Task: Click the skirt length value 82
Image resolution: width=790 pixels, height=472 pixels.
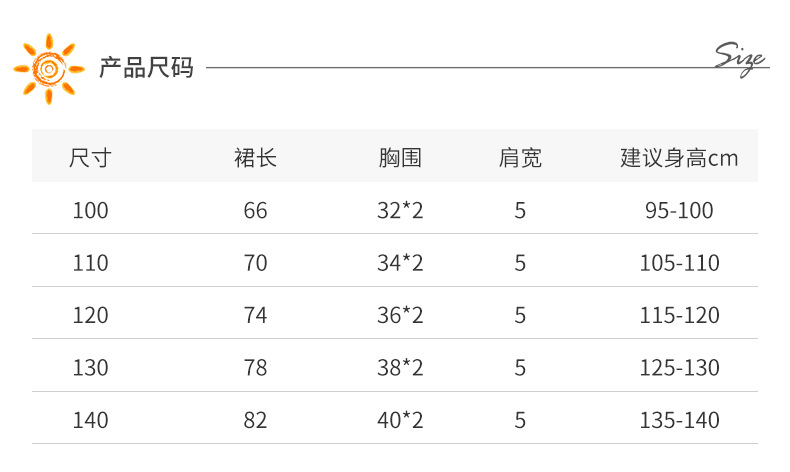Action: (255, 420)
